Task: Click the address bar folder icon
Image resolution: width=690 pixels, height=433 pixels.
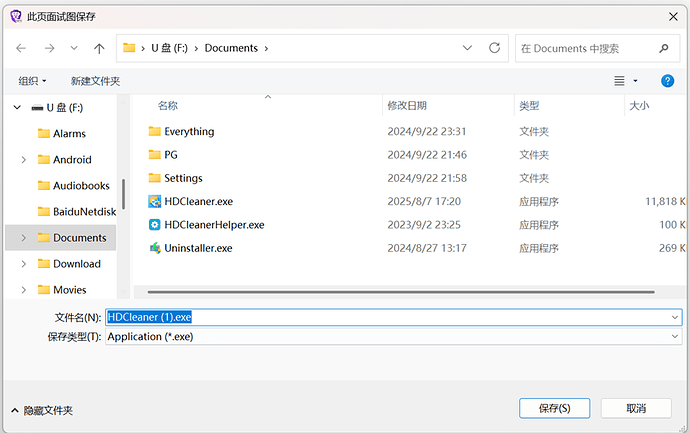Action: point(129,48)
